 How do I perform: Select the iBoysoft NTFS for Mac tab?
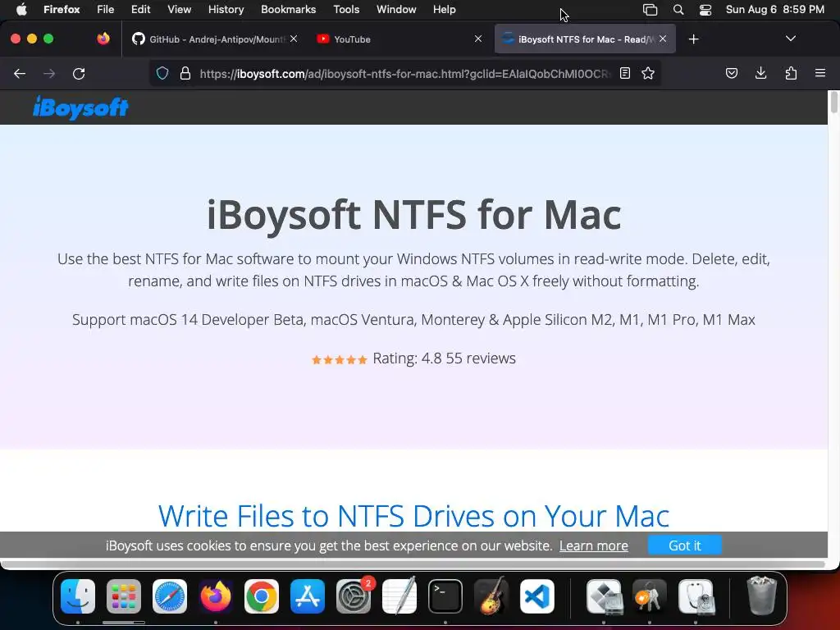pyautogui.click(x=585, y=39)
